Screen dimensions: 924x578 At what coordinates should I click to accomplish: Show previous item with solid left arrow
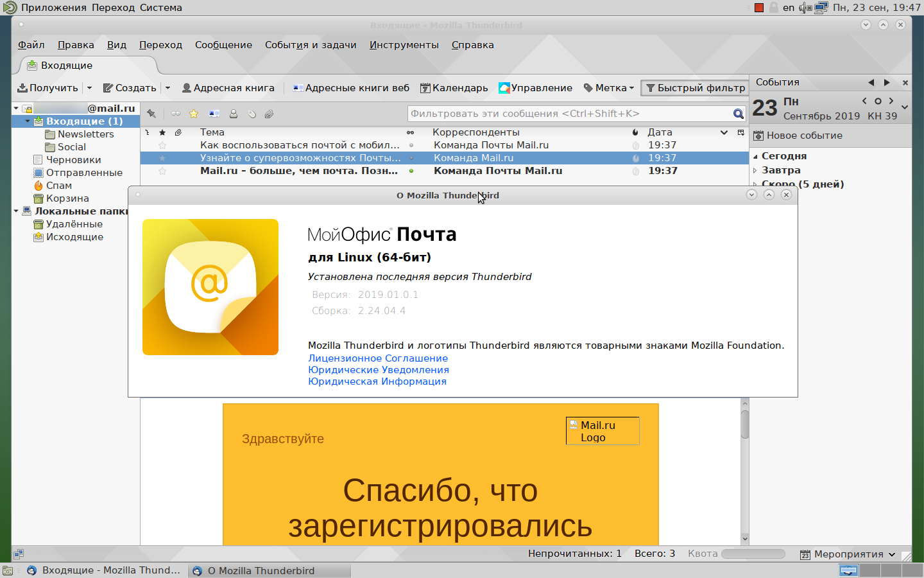[x=871, y=82]
